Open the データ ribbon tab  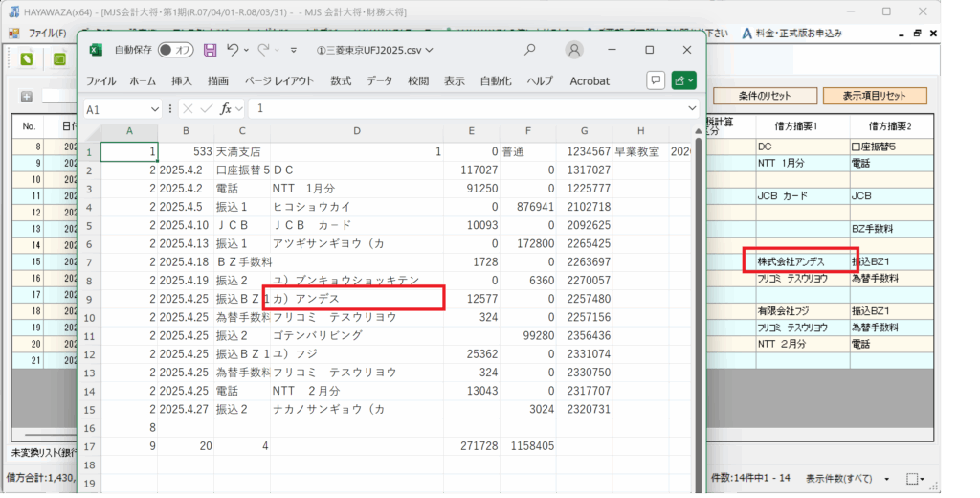pos(379,81)
